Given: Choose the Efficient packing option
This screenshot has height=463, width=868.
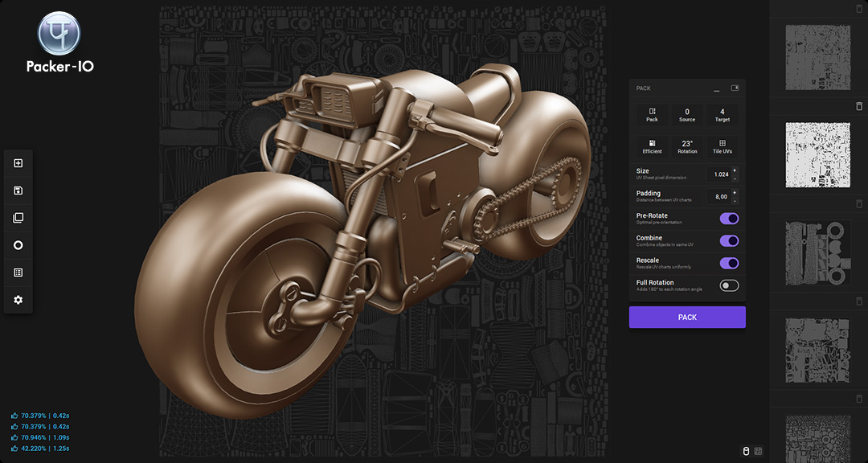Looking at the screenshot, I should pyautogui.click(x=652, y=146).
